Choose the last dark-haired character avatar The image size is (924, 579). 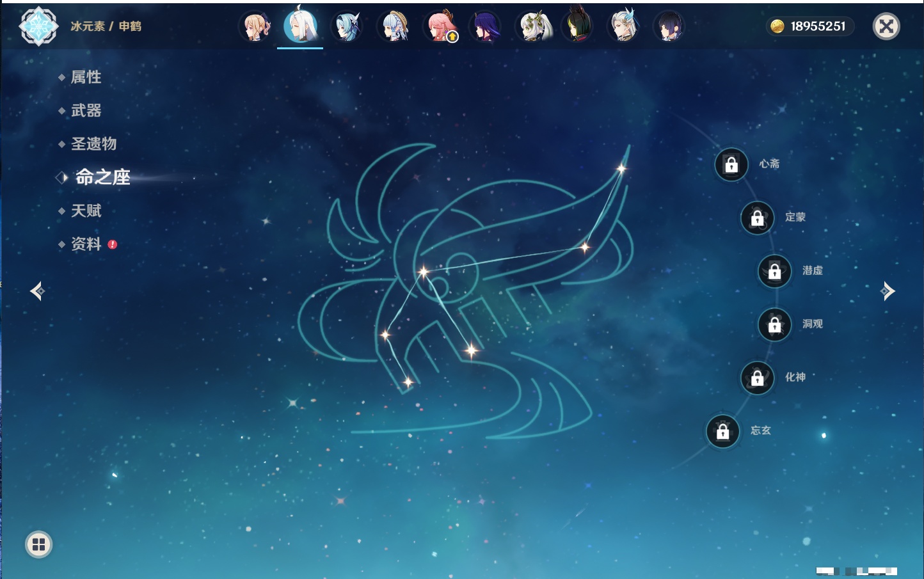(x=669, y=27)
